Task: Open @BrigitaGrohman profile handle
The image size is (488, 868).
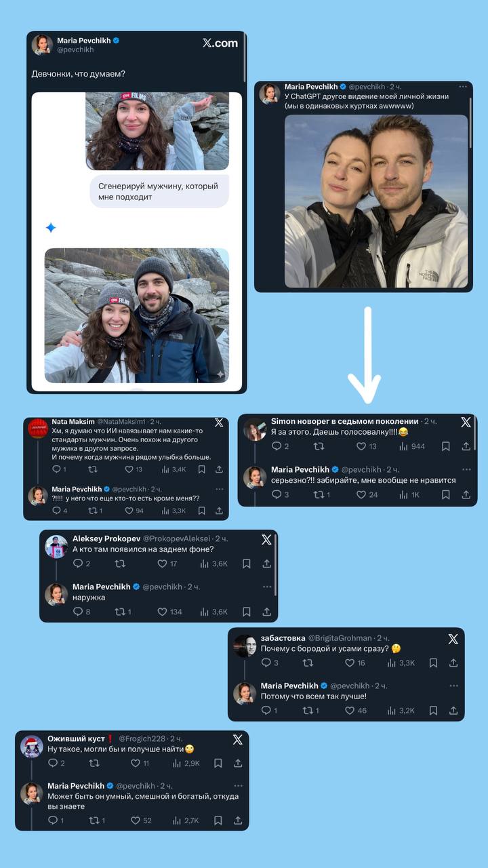Action: tap(340, 638)
